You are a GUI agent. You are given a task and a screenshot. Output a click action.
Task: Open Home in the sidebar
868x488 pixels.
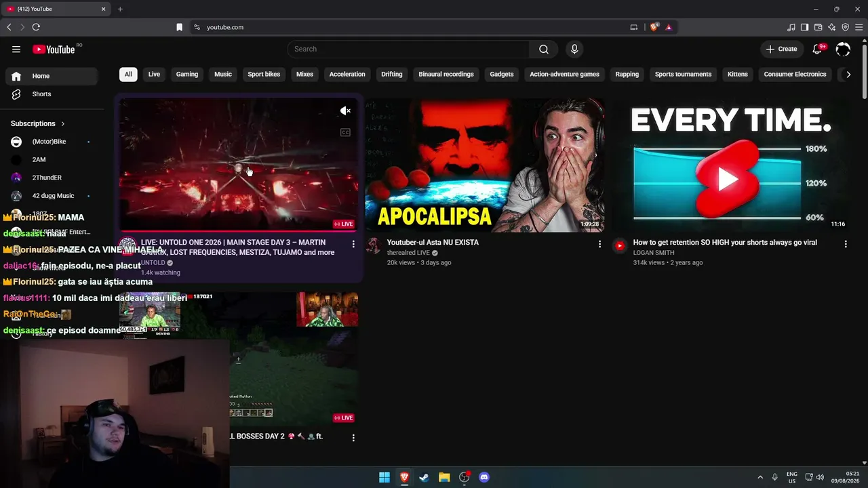tap(51, 76)
